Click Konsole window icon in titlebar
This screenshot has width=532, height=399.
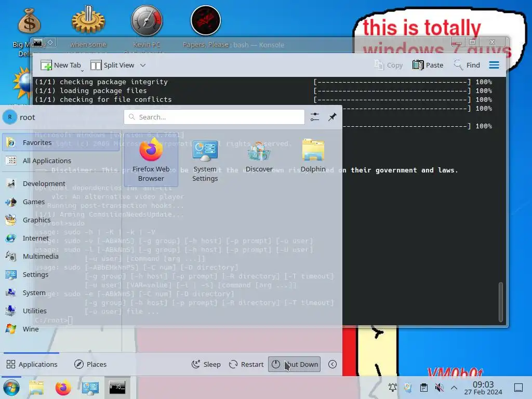[x=38, y=43]
